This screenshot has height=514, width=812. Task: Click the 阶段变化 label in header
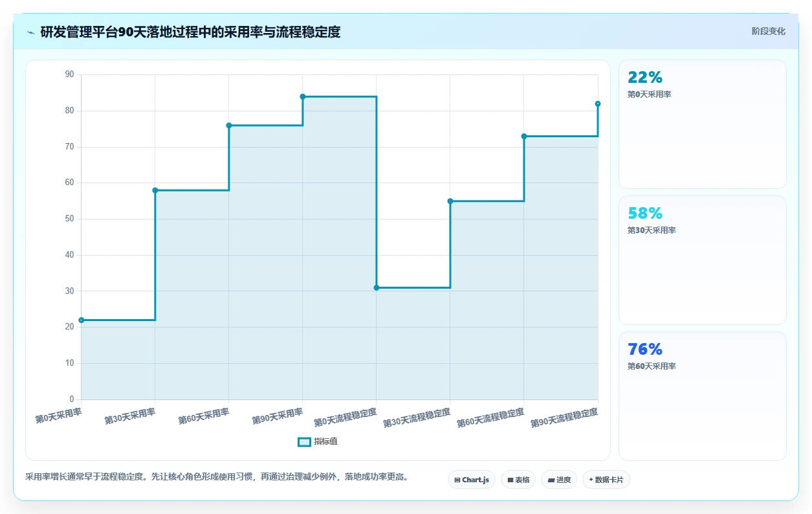(x=769, y=31)
